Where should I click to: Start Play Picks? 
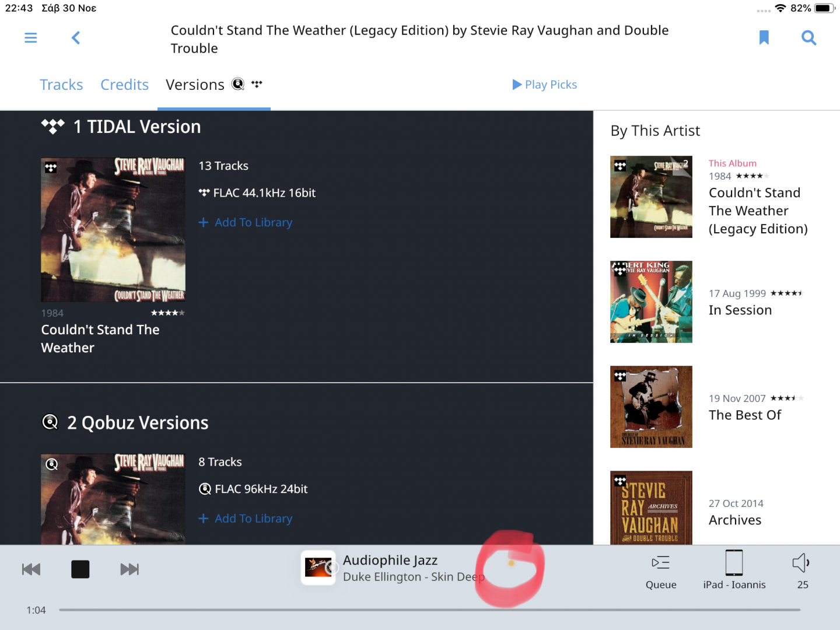[544, 85]
